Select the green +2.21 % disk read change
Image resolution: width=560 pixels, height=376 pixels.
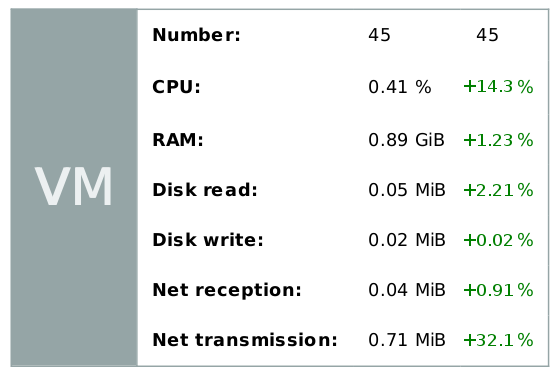pyautogui.click(x=498, y=190)
